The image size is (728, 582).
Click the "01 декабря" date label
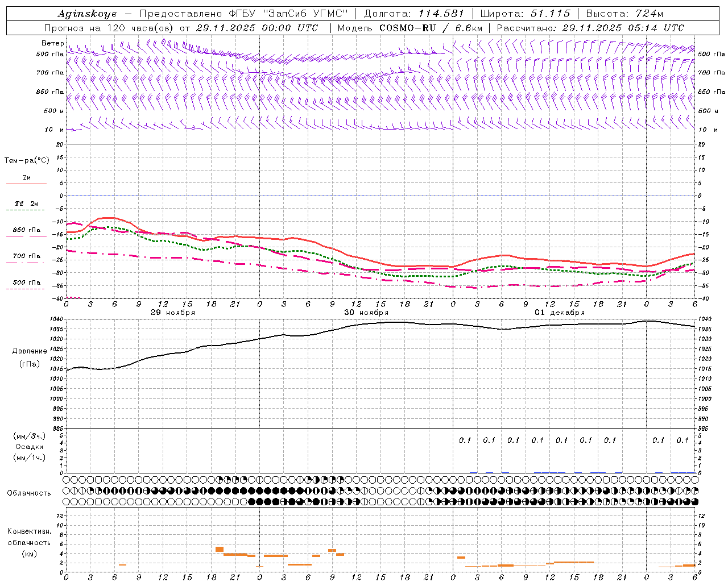560,313
